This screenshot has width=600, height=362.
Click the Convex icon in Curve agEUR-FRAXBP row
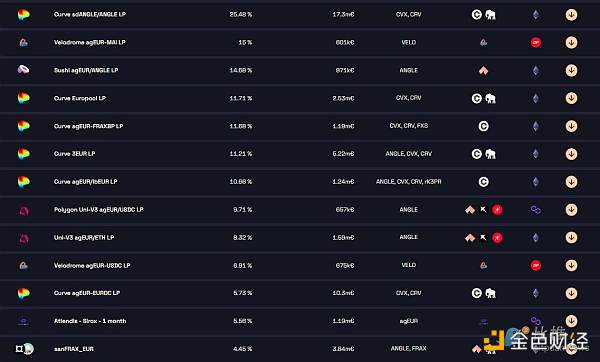484,126
